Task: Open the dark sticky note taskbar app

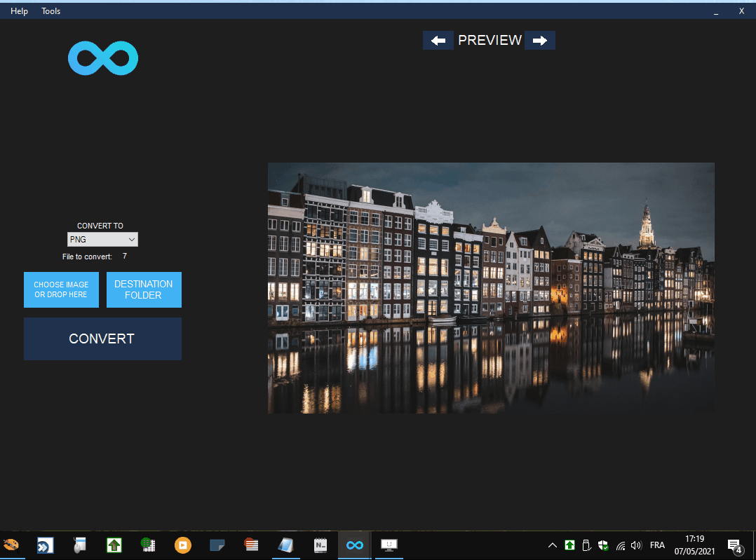Action: pyautogui.click(x=217, y=545)
